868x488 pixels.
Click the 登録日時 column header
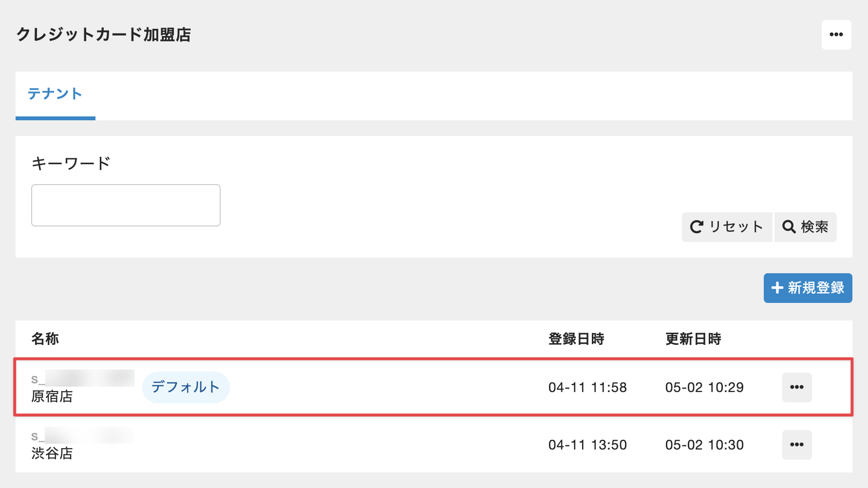click(x=576, y=338)
